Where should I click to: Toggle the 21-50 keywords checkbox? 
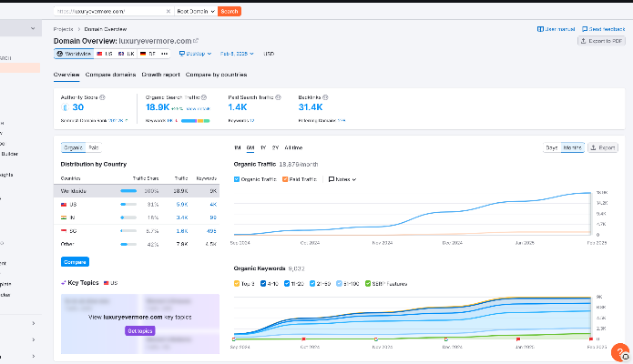point(312,284)
